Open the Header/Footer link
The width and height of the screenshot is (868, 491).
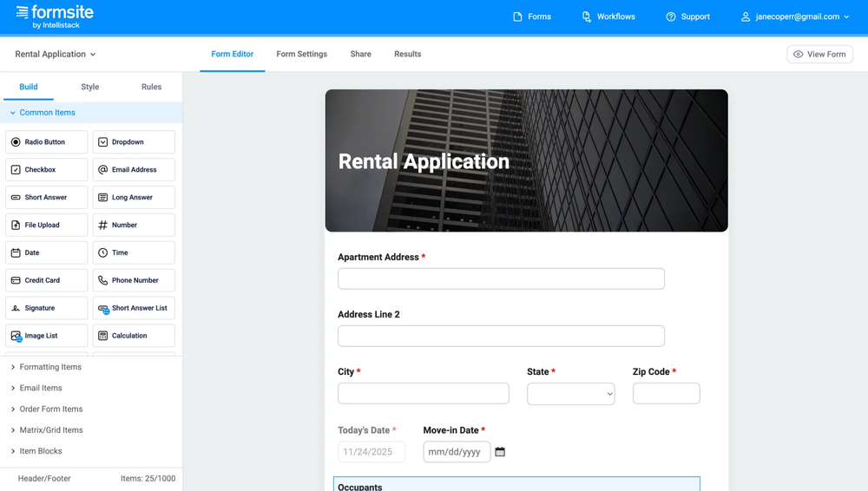click(44, 478)
